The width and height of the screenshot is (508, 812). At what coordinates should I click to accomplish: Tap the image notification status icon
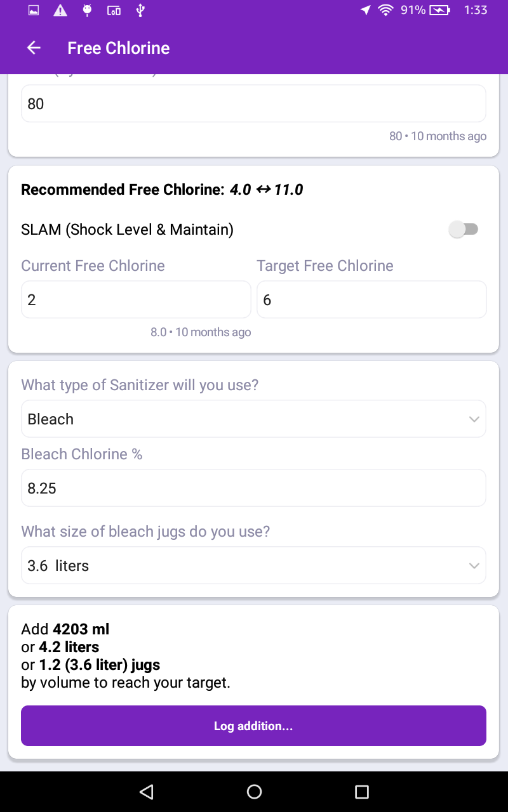coord(34,10)
